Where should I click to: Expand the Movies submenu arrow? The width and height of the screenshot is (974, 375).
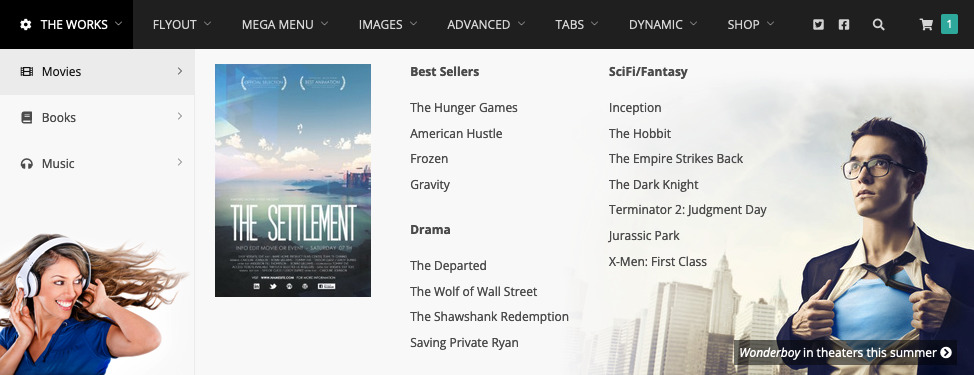coord(180,71)
